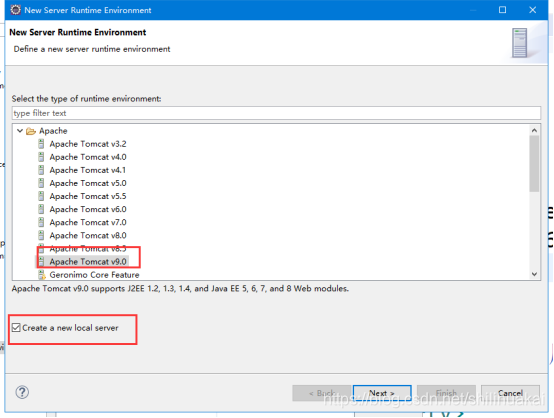Select Apache Tomcat v5.0 runtime
Viewport: 554px width, 418px height.
pos(88,183)
